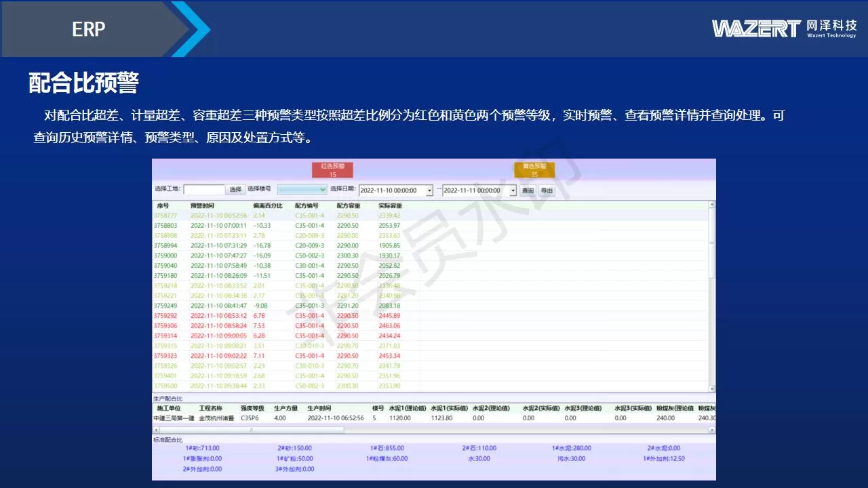Click the project name 金茂杭州浦暨 cell
This screenshot has width=868, height=488.
point(216,418)
